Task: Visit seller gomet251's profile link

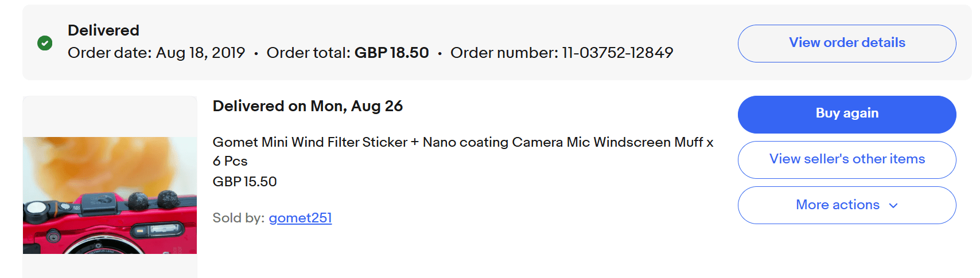Action: [x=300, y=218]
